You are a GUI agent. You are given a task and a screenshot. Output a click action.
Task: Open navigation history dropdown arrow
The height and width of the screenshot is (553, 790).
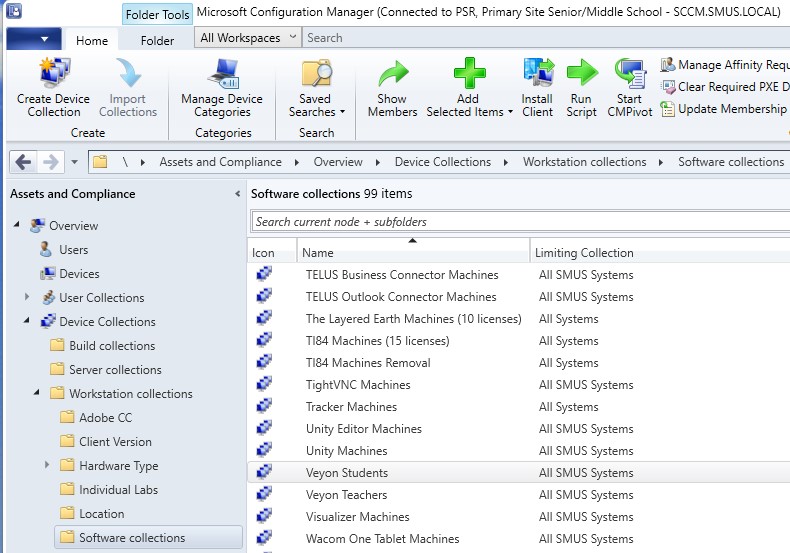click(x=74, y=162)
